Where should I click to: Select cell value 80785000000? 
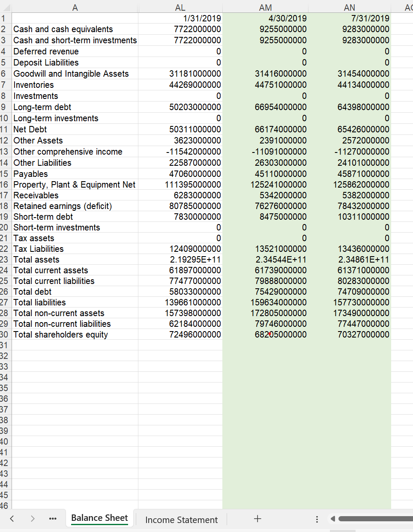pyautogui.click(x=180, y=206)
